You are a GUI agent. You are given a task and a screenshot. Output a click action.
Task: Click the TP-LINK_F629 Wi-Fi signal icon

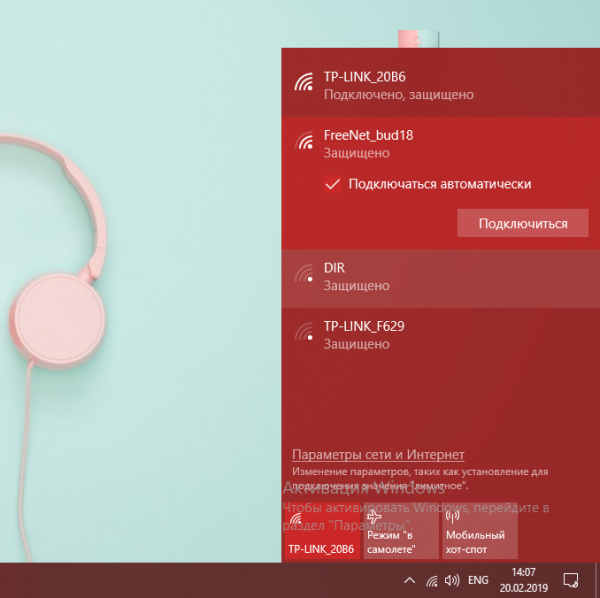tap(304, 331)
